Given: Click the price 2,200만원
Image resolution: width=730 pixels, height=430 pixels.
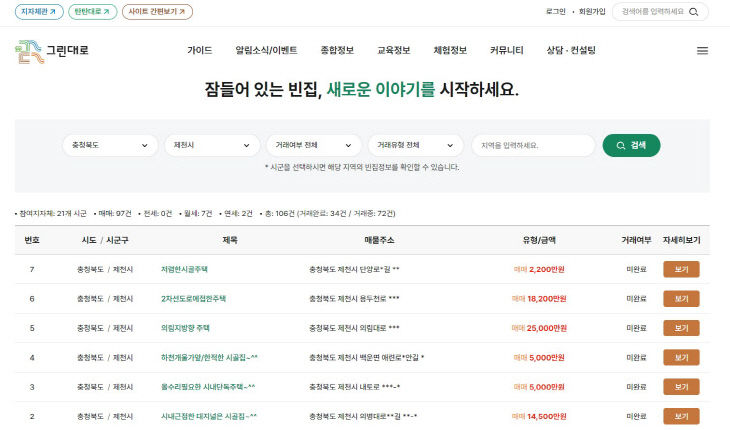Looking at the screenshot, I should point(547,269).
